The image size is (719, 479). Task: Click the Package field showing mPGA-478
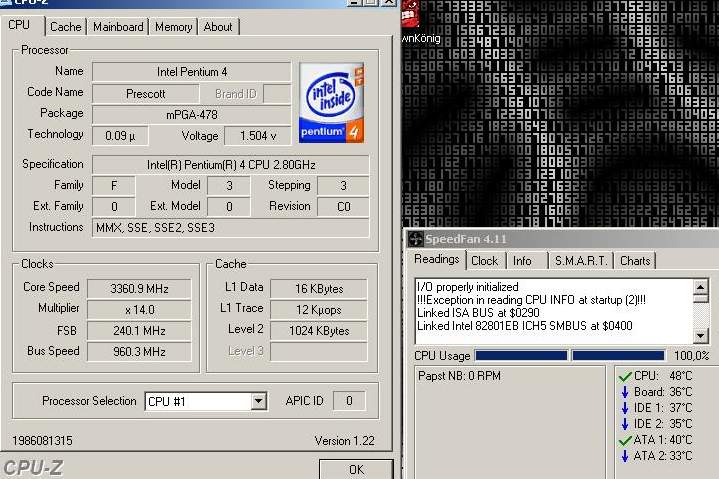coord(192,115)
